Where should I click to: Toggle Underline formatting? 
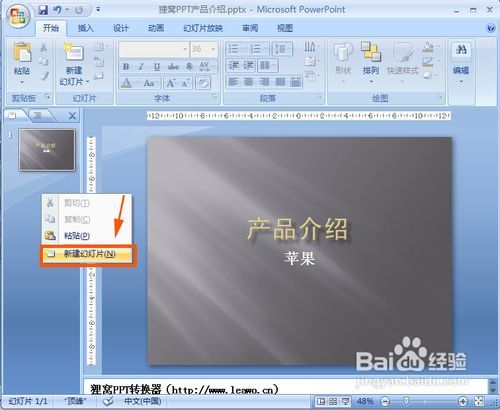click(157, 67)
